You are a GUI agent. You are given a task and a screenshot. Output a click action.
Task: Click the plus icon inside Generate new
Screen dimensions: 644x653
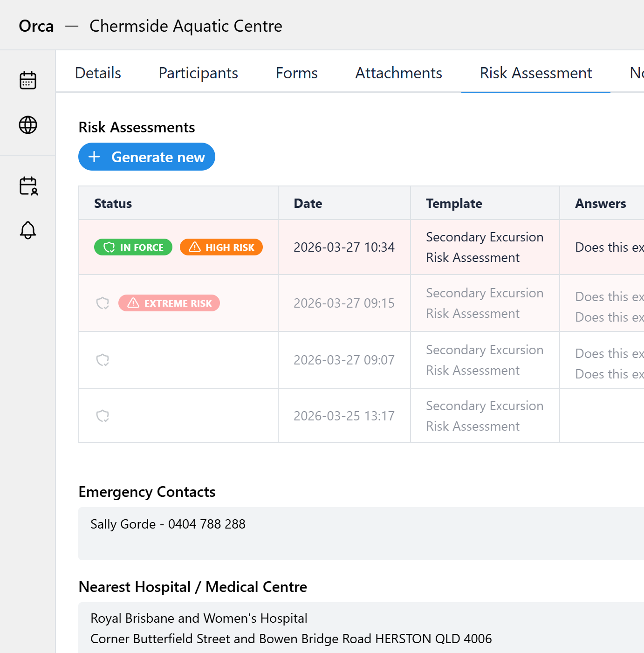95,157
